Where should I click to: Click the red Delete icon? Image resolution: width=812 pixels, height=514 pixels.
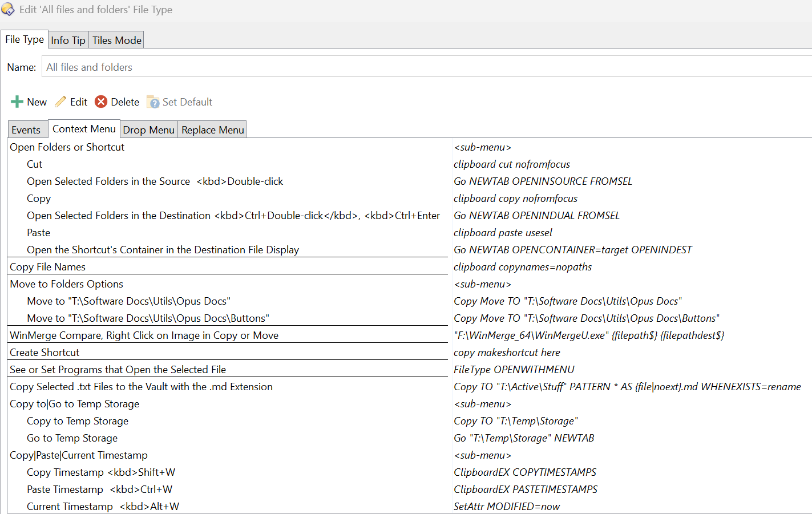pos(101,102)
